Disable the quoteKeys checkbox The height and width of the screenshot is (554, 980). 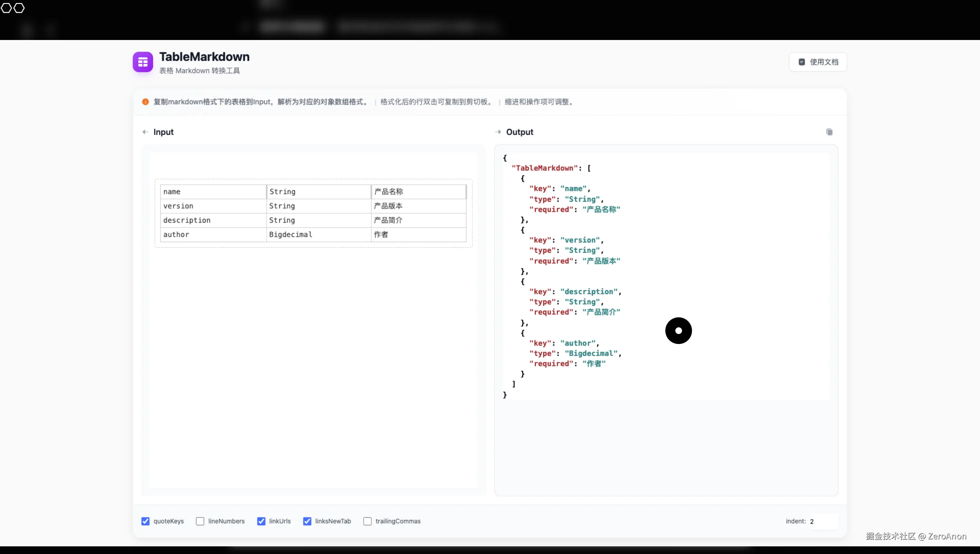click(x=145, y=521)
